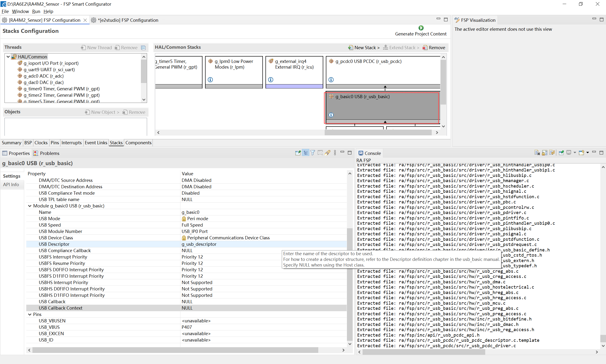This screenshot has height=364, width=606.
Task: Open info icon on g_basic0 USB stack
Action: [x=331, y=115]
